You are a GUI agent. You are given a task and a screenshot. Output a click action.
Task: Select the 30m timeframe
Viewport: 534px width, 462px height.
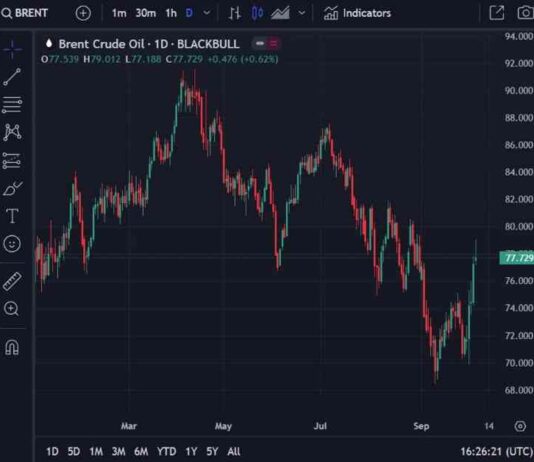tap(146, 13)
